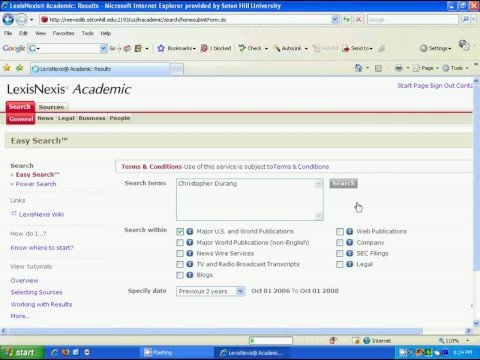Click the Add to Favorites icon

click(19, 68)
